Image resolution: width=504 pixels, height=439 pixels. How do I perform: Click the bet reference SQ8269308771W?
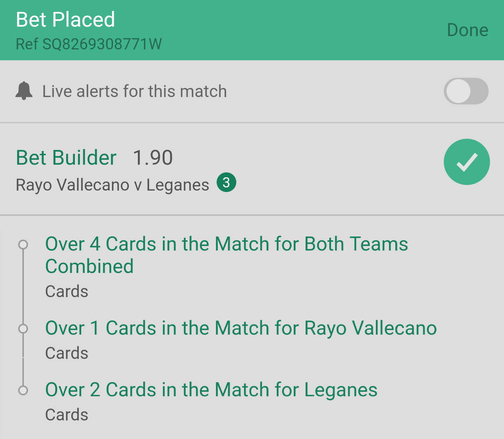[x=89, y=44]
